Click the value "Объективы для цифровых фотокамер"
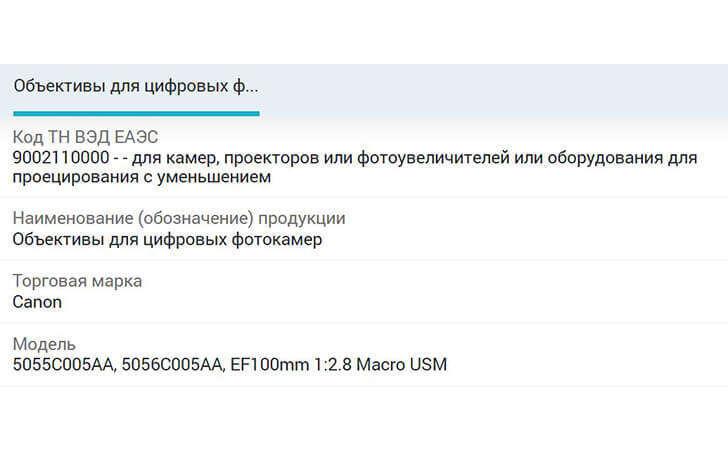Image resolution: width=728 pixels, height=462 pixels. point(167,239)
